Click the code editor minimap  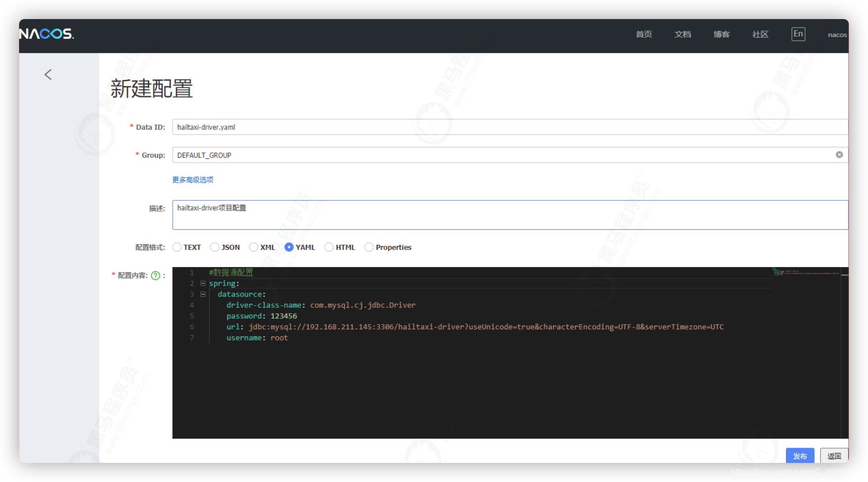(805, 272)
